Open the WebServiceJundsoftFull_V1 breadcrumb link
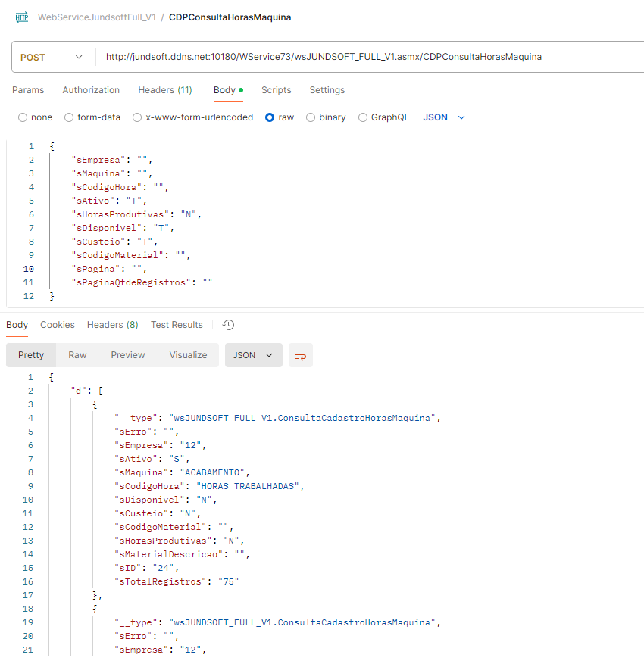The image size is (644, 661). click(x=96, y=17)
